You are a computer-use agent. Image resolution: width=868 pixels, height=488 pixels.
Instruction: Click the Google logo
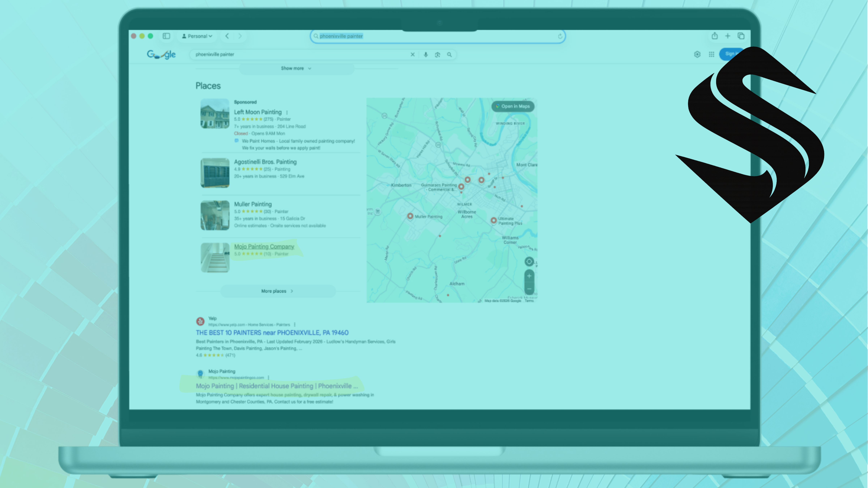161,54
